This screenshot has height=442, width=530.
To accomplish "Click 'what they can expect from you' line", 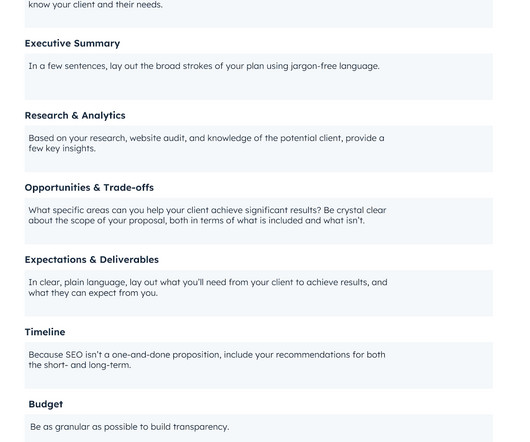I will pyautogui.click(x=93, y=293).
